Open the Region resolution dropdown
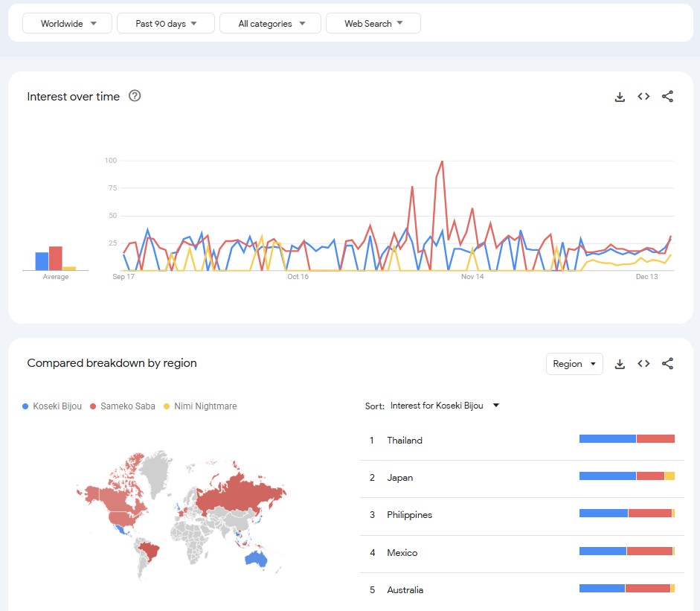Viewport: 700px width, 611px height. (x=574, y=364)
